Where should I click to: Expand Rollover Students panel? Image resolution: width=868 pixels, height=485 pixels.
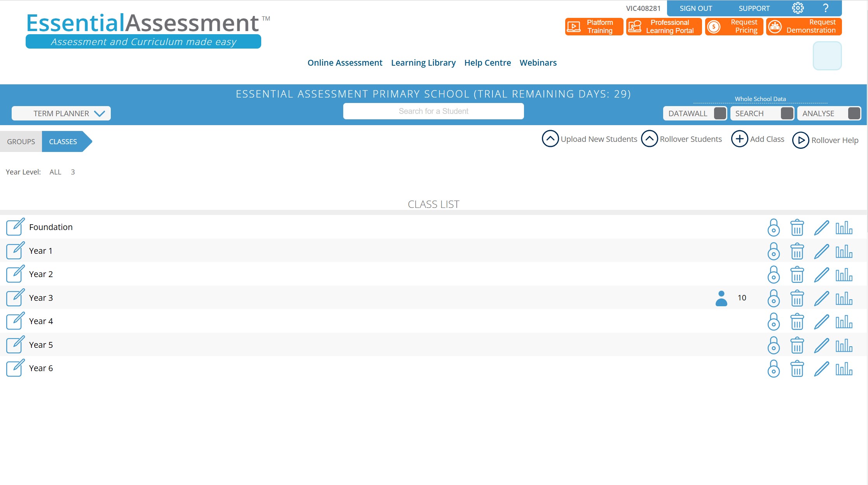(x=650, y=139)
